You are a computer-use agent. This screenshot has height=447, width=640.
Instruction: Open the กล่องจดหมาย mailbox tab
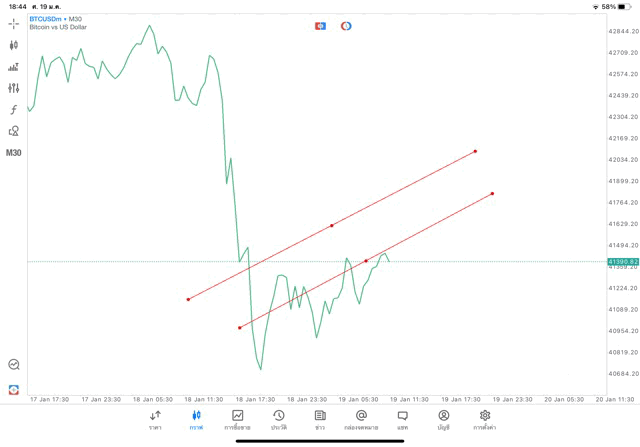(361, 419)
